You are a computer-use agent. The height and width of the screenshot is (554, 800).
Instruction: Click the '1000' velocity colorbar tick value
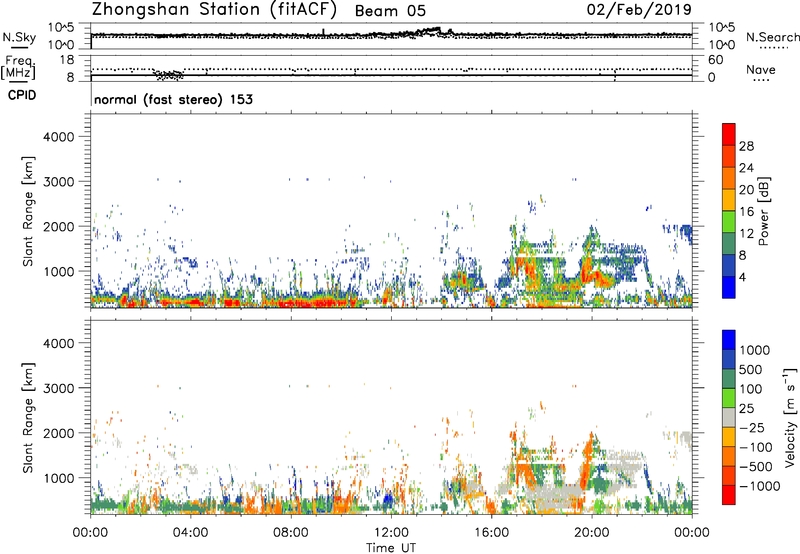click(755, 350)
